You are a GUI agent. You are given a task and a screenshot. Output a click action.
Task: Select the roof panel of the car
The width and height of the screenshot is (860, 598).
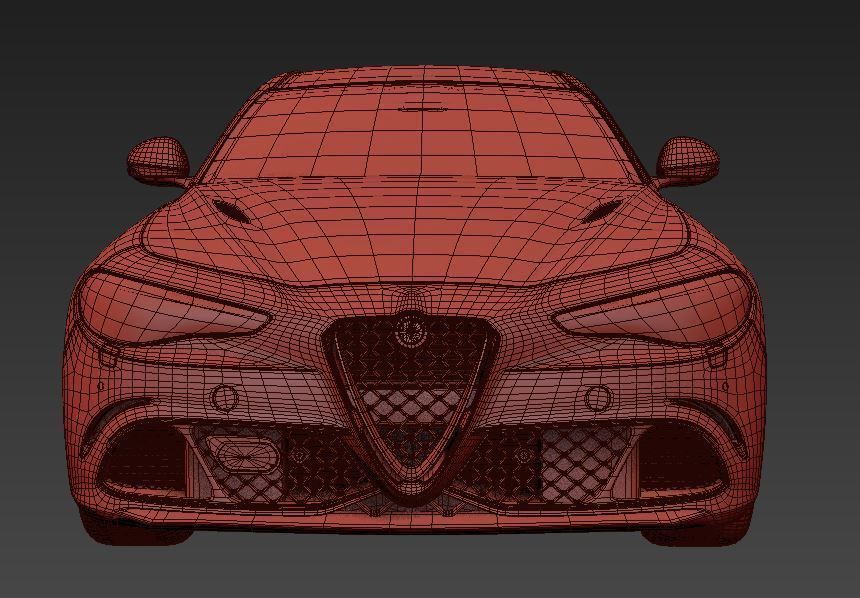pyautogui.click(x=423, y=77)
